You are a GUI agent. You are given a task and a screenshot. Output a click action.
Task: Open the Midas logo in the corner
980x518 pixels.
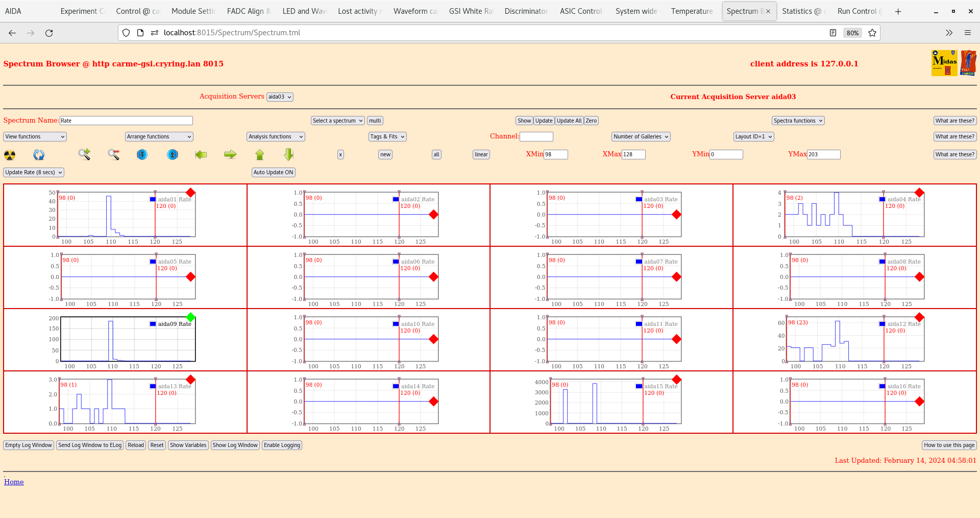pos(944,62)
